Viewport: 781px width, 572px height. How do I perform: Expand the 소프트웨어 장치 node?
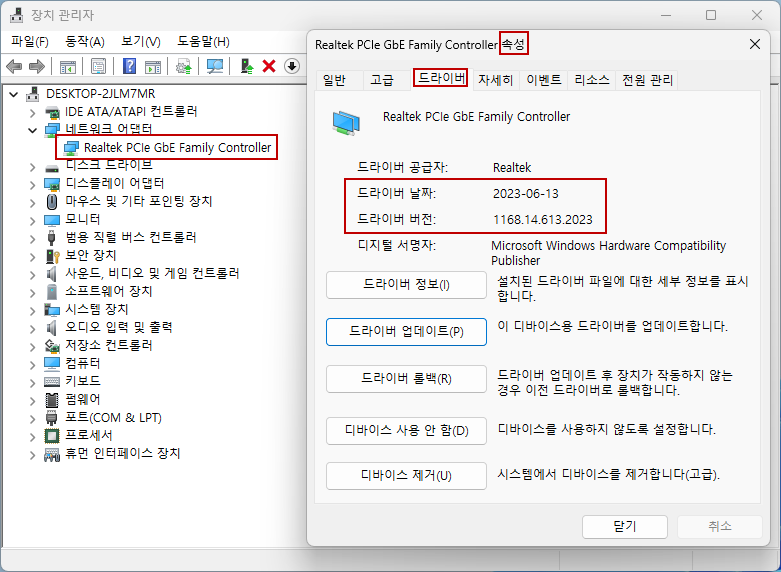coord(33,292)
